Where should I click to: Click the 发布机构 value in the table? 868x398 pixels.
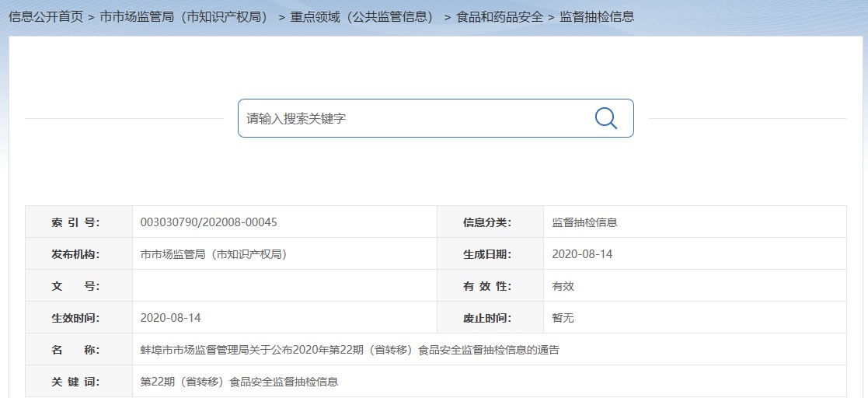click(x=214, y=254)
